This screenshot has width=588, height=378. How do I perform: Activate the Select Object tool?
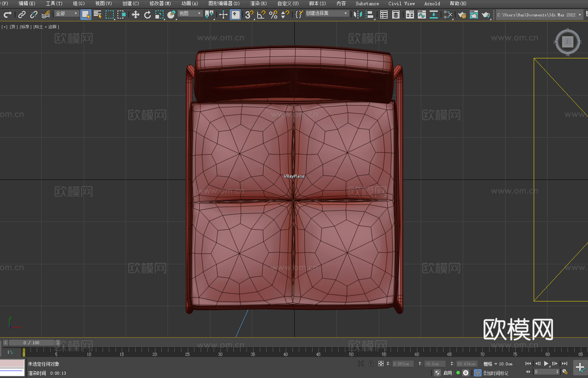[86, 14]
